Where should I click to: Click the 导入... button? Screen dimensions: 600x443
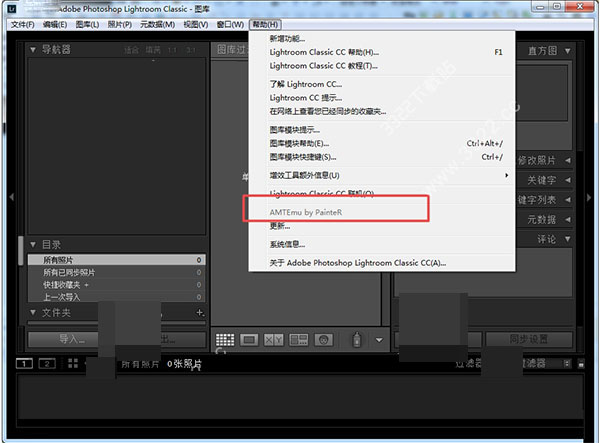63,339
